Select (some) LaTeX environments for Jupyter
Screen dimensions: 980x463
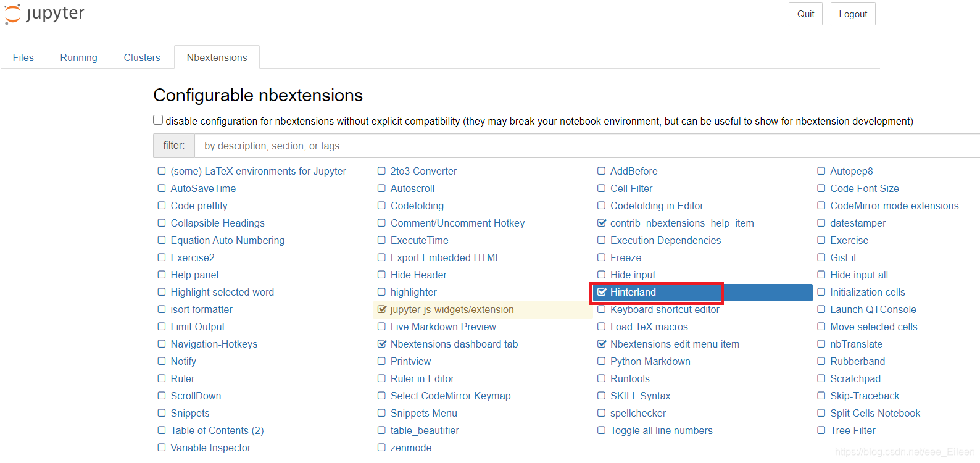(x=258, y=171)
